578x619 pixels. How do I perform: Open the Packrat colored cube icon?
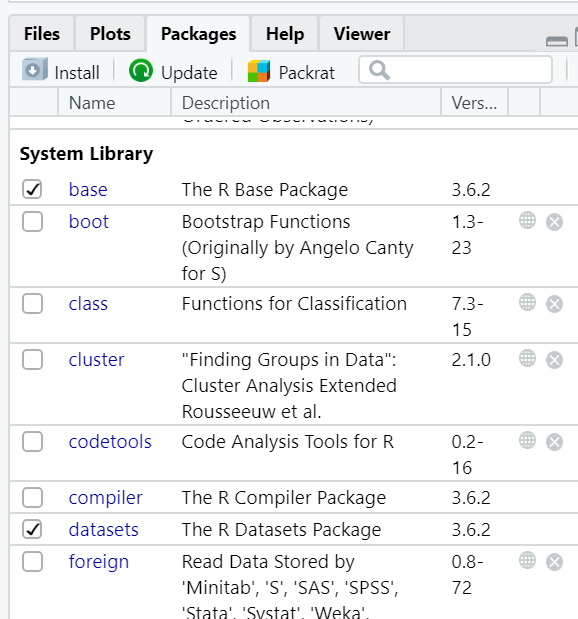pos(259,71)
